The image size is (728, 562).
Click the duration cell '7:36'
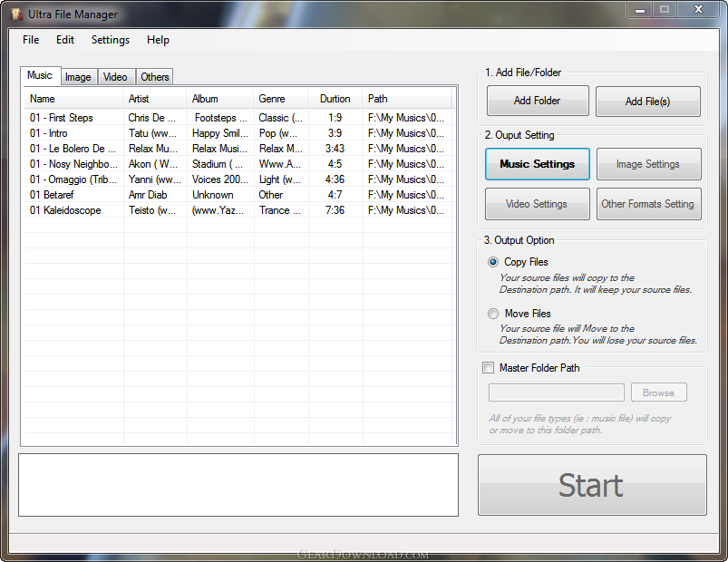(x=335, y=210)
